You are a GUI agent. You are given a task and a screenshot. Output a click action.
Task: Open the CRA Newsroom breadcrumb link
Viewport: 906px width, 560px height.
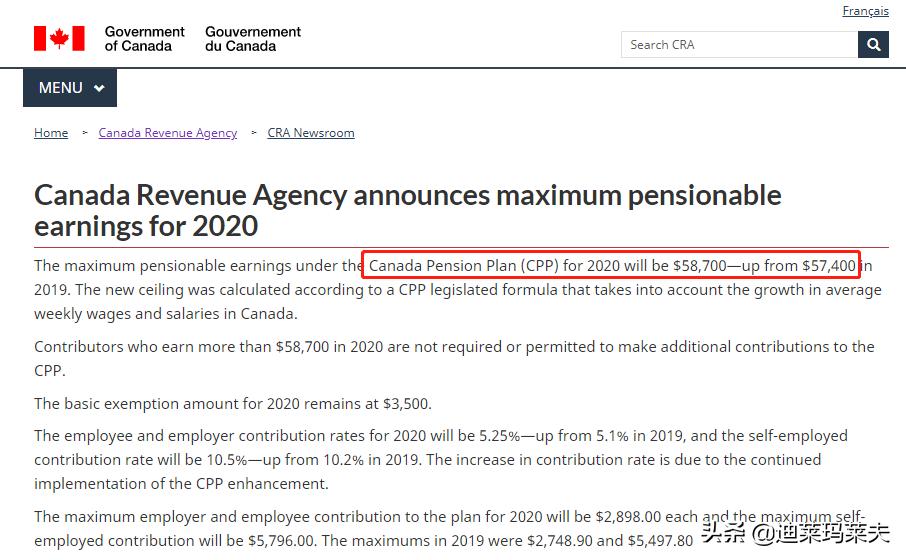[x=311, y=133]
